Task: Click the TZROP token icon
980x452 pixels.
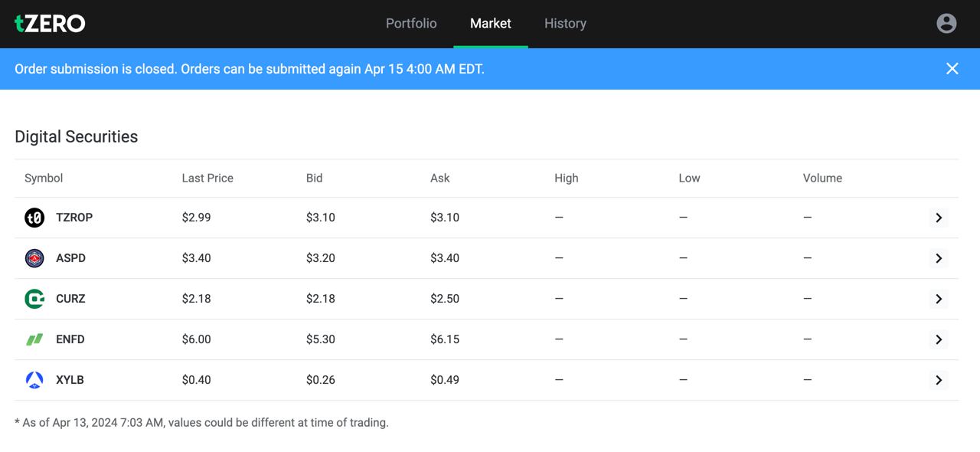Action: [34, 218]
